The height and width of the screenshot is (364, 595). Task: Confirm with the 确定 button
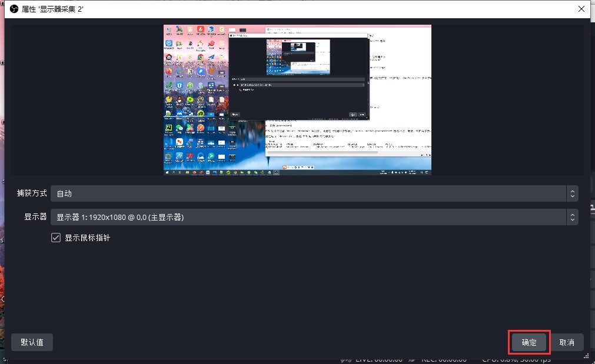point(528,342)
